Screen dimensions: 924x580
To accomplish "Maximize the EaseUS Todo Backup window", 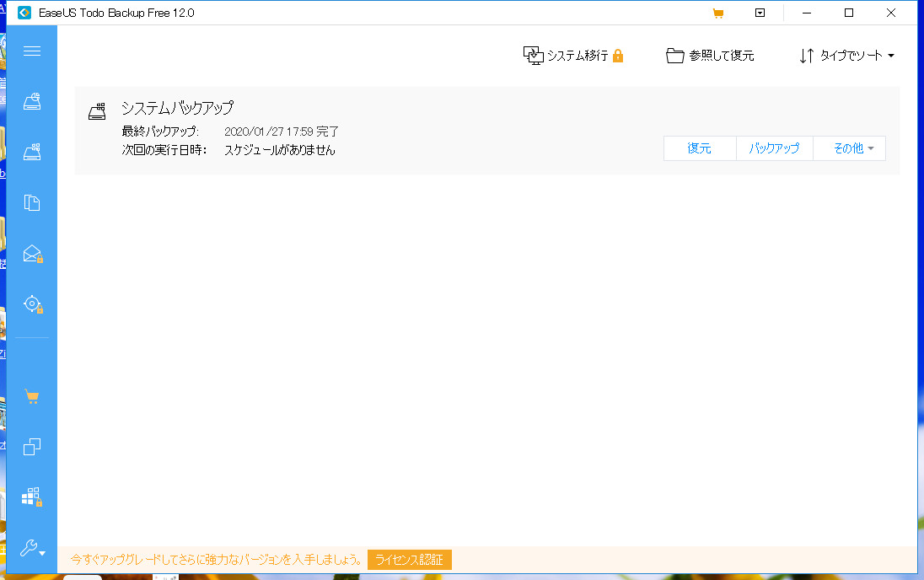I will [x=849, y=13].
